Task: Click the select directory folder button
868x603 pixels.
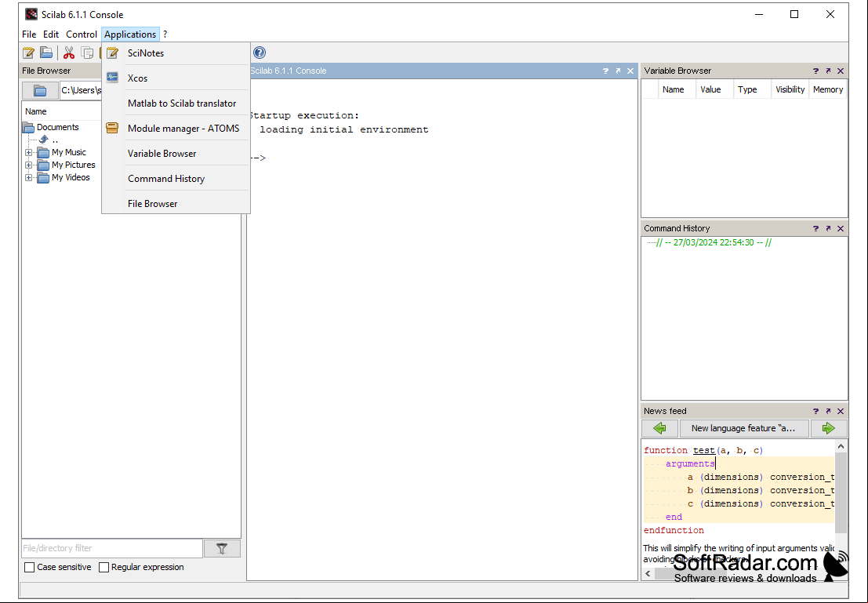Action: [x=40, y=90]
